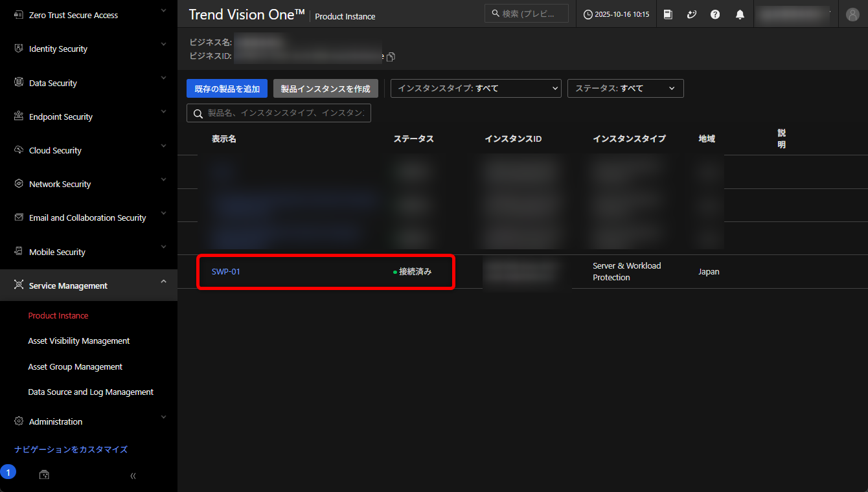Collapse the sidebar with the double-chevron icon
The height and width of the screenshot is (492, 868).
133,476
